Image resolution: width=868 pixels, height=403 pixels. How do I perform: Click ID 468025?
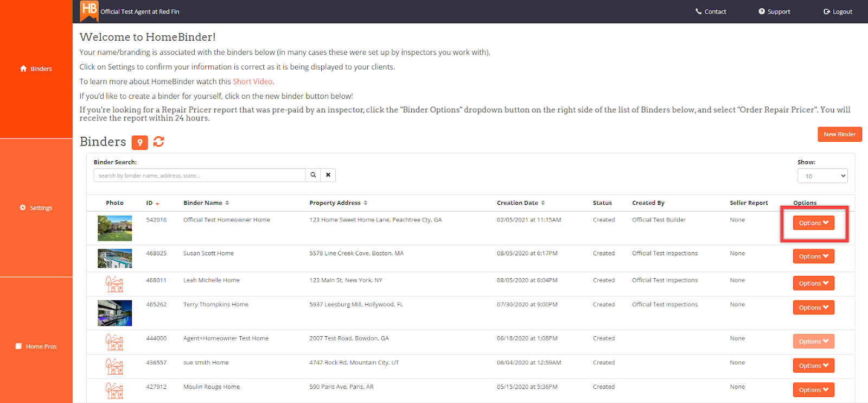point(156,254)
